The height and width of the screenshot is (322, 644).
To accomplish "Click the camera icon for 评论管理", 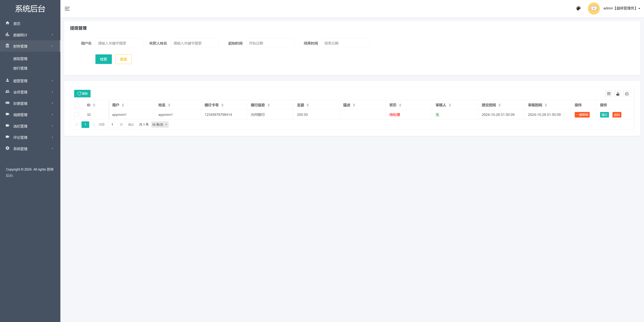I will tap(8, 137).
